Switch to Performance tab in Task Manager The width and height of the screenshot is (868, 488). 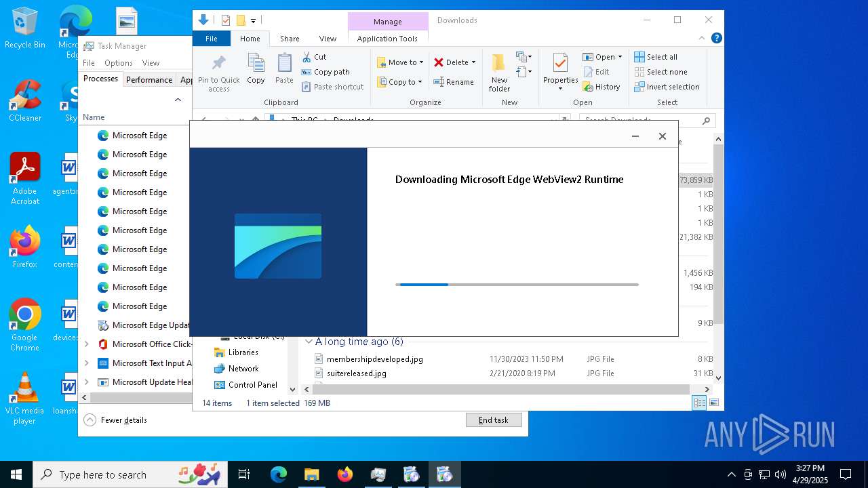(x=149, y=79)
